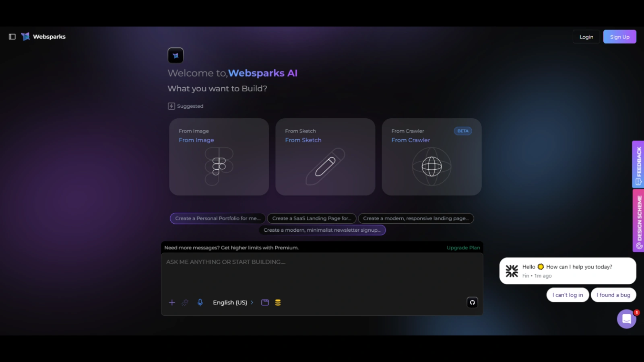644x362 pixels.
Task: Click the plus attachment icon in the prompt bar
Action: [172, 302]
